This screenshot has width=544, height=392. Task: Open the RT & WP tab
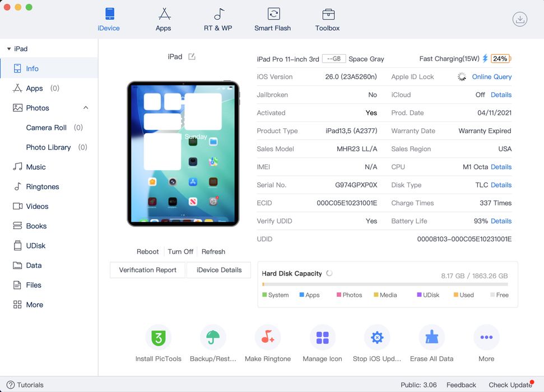218,20
